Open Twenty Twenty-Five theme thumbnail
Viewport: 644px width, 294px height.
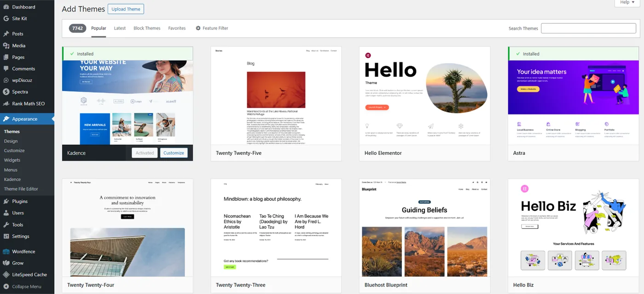coord(276,96)
